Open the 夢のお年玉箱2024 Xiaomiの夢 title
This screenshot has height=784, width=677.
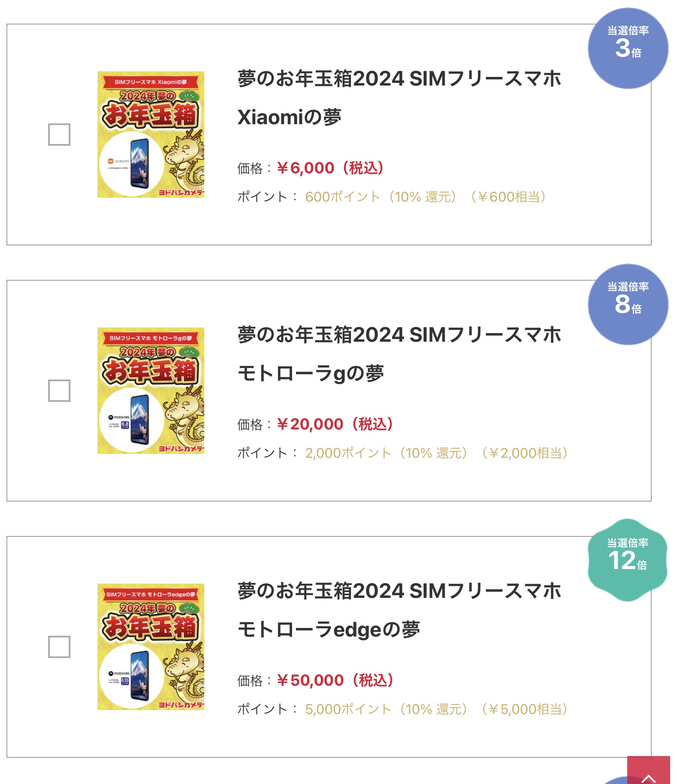click(x=399, y=98)
